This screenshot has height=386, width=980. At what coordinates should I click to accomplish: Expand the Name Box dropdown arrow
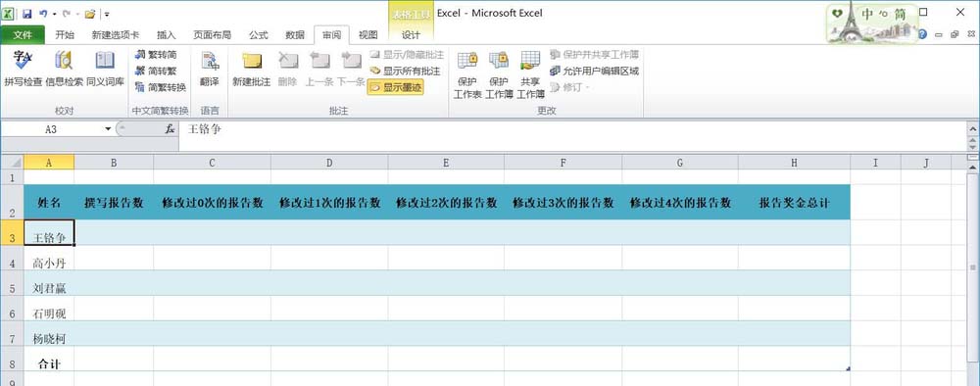pos(108,129)
